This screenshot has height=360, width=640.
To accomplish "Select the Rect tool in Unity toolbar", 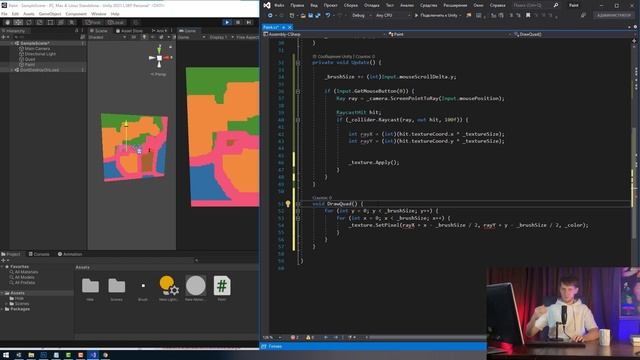I will 50,22.
